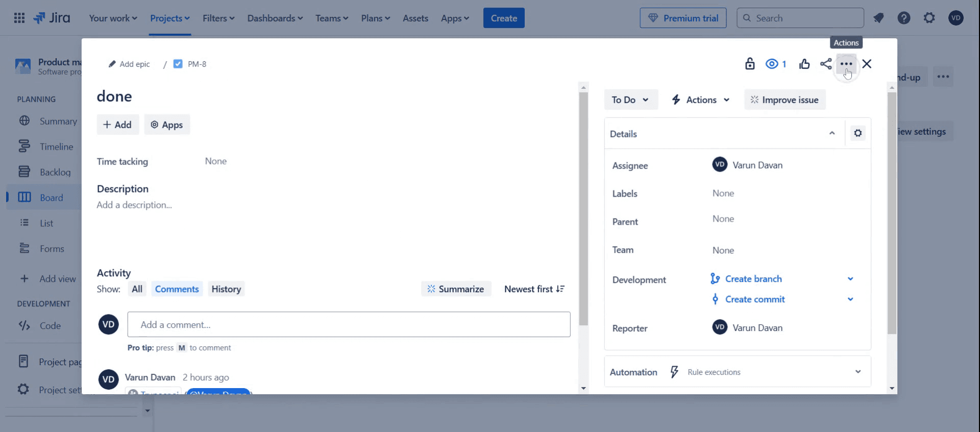Show All activity
Screen dimensions: 980x432
pyautogui.click(x=137, y=289)
